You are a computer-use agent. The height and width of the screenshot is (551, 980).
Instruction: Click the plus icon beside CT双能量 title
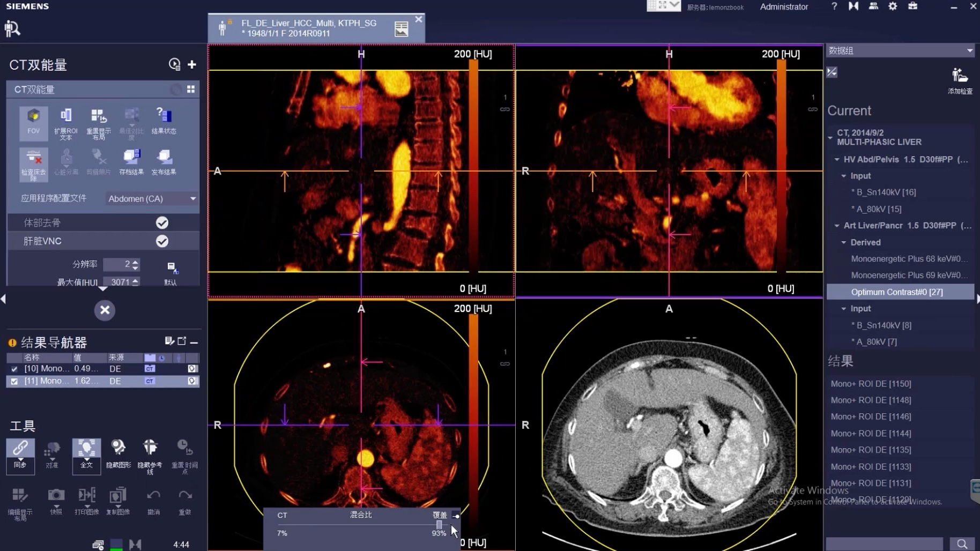pyautogui.click(x=192, y=64)
